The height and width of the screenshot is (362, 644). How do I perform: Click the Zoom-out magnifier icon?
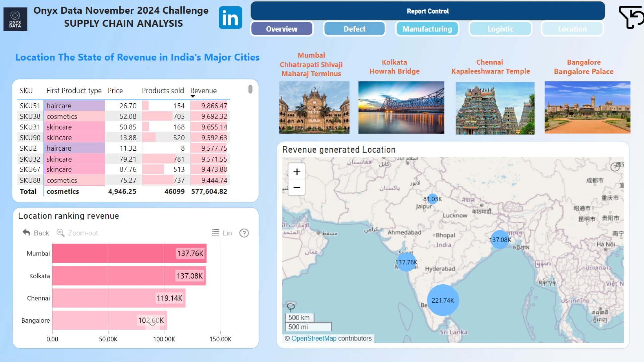click(x=60, y=233)
